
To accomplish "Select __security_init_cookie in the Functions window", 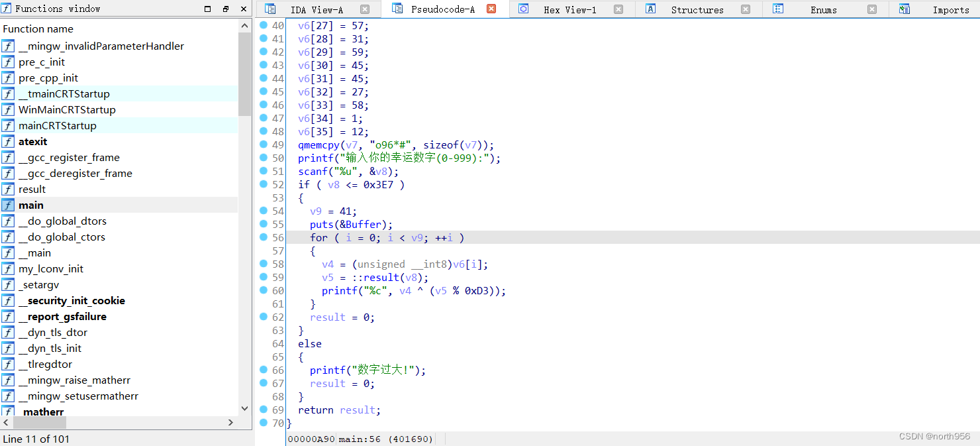I will [72, 300].
